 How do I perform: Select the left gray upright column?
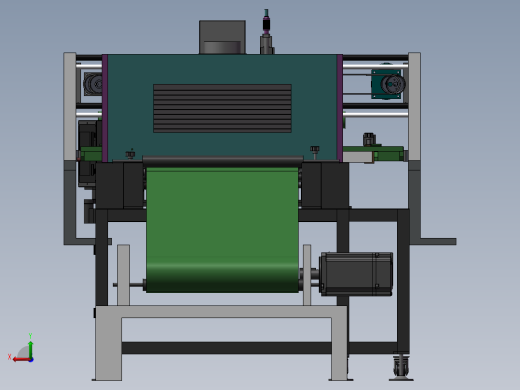click(x=70, y=107)
